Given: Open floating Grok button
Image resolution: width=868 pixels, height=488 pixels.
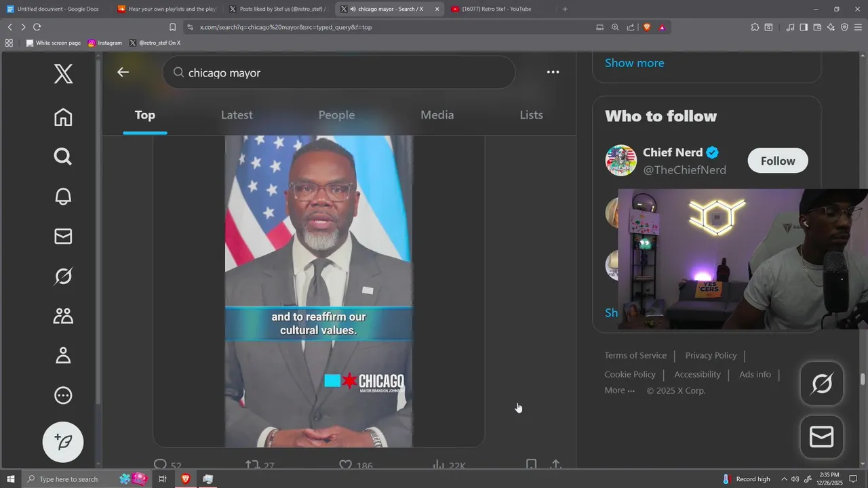Looking at the screenshot, I should pos(822,384).
